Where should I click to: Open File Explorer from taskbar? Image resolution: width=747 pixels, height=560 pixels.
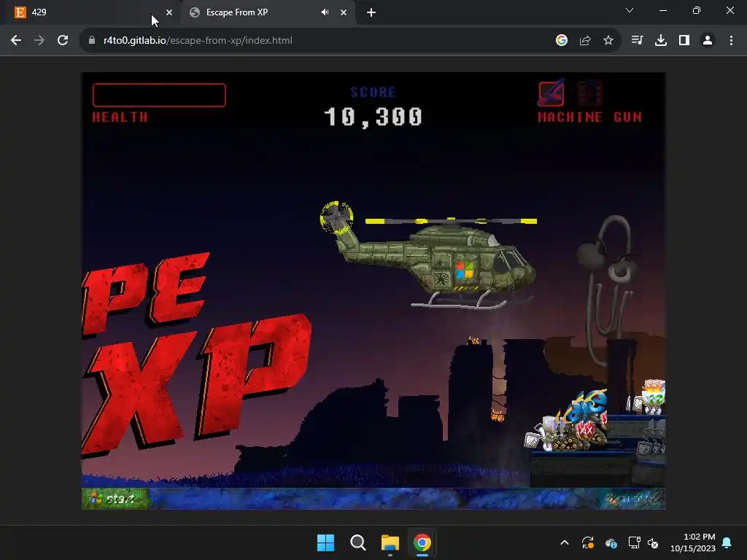tap(390, 542)
